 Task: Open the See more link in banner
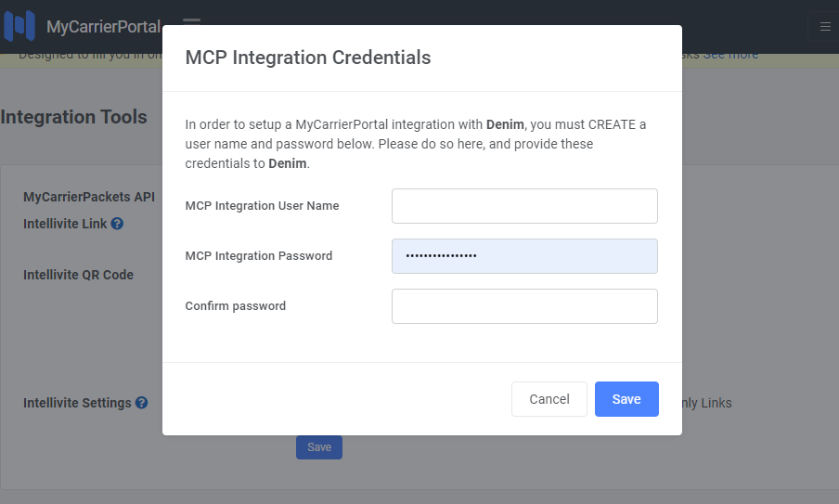[731, 55]
